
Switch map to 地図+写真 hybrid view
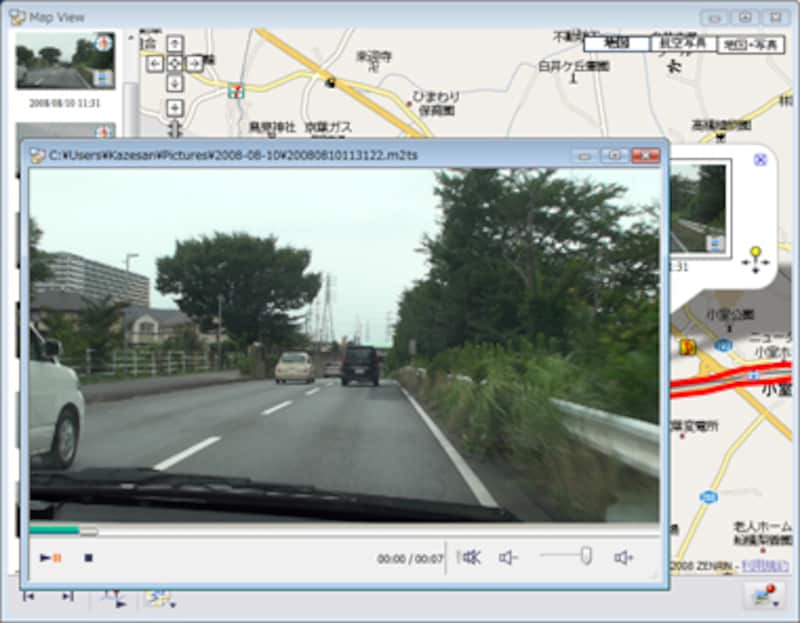tap(750, 44)
